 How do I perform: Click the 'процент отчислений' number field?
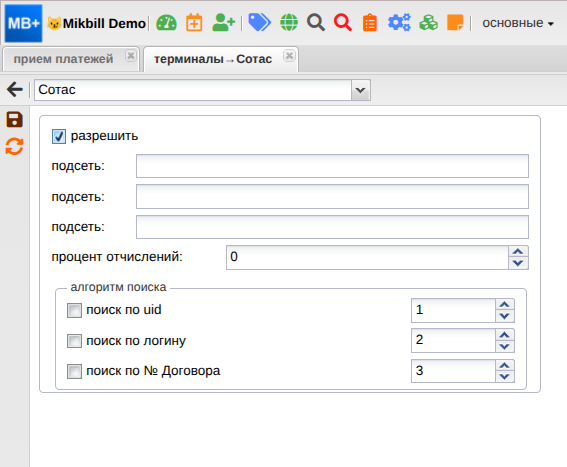click(367, 257)
